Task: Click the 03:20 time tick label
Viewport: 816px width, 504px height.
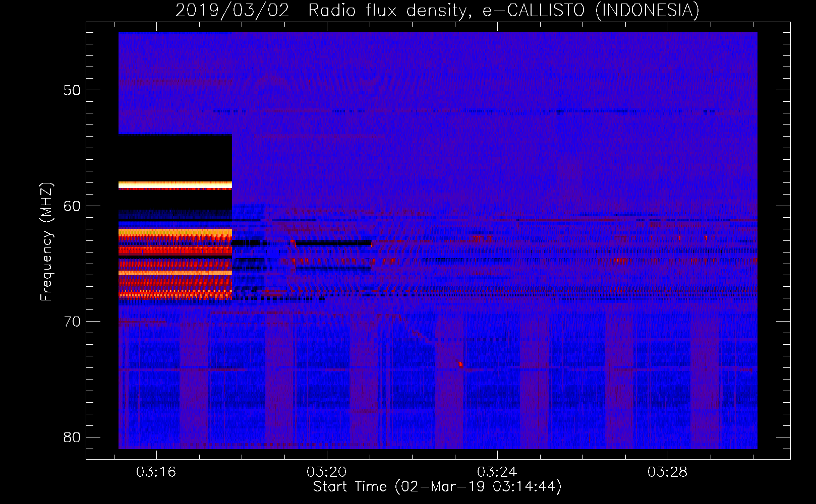Action: pos(326,472)
